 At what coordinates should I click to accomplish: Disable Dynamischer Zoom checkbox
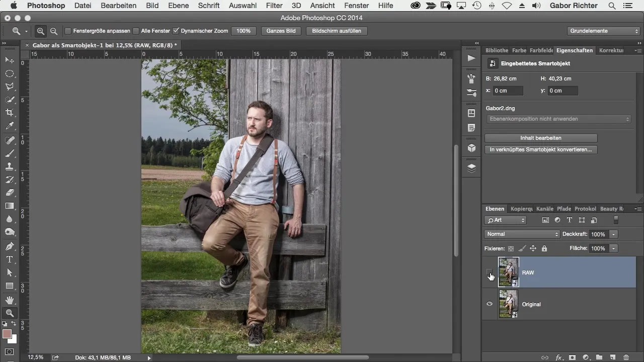tap(176, 31)
